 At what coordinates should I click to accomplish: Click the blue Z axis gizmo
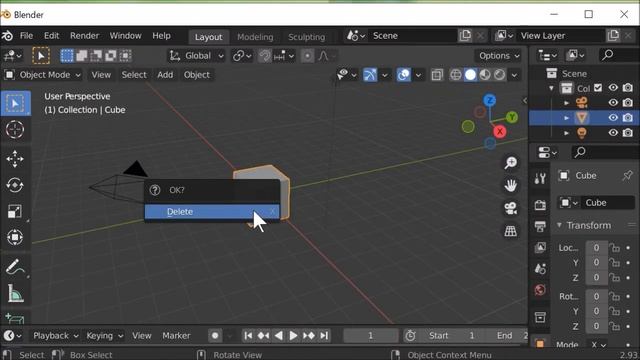tap(489, 100)
